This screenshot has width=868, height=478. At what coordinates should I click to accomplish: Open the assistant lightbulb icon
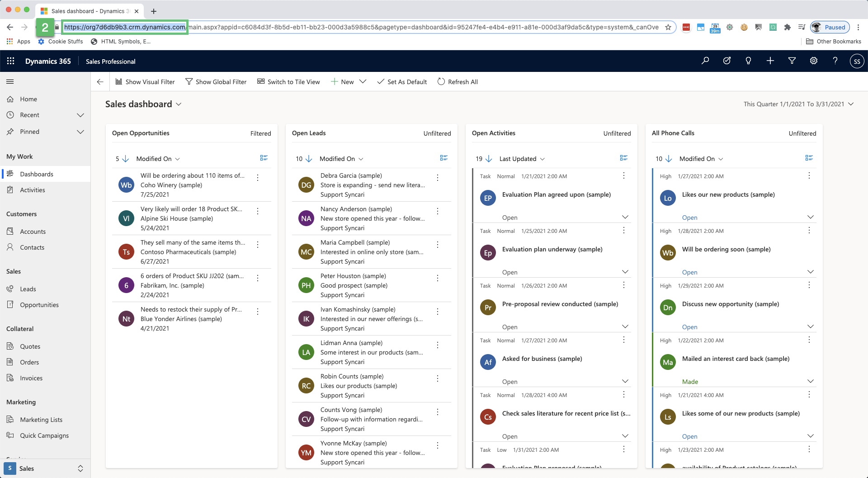tap(749, 61)
